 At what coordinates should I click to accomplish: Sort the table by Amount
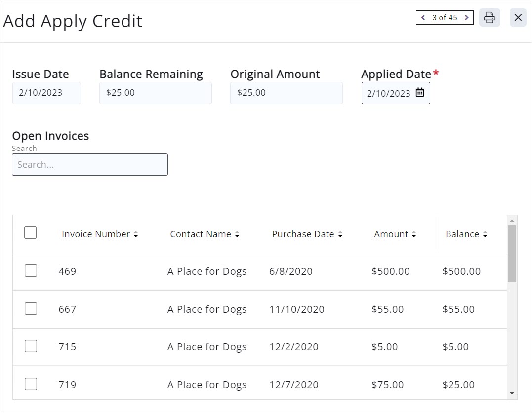coord(414,234)
